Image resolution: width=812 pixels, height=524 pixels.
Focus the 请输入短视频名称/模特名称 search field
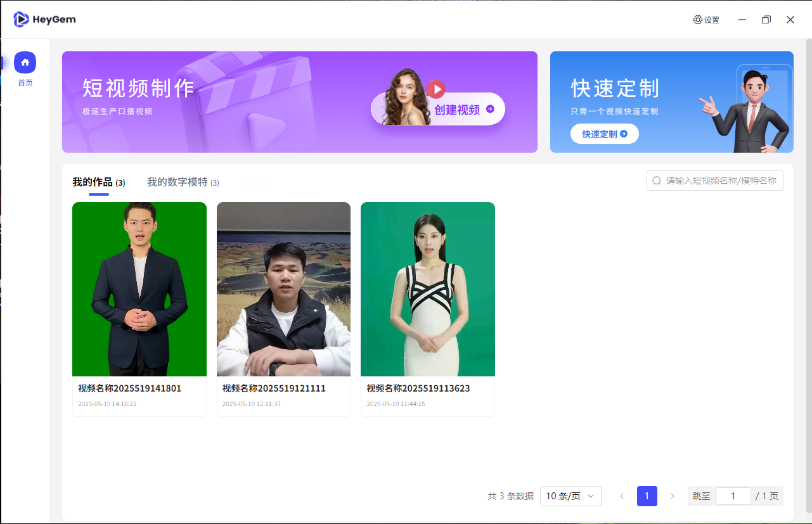point(715,181)
